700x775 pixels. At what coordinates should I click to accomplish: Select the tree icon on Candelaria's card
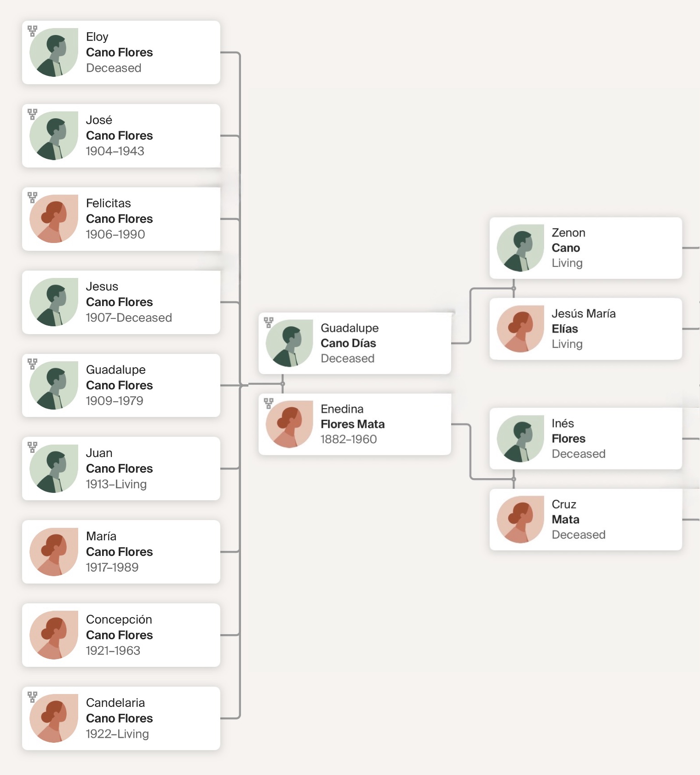tap(32, 697)
